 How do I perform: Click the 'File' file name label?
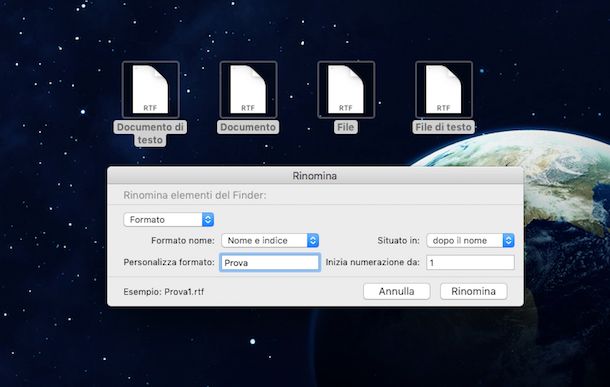[x=345, y=127]
